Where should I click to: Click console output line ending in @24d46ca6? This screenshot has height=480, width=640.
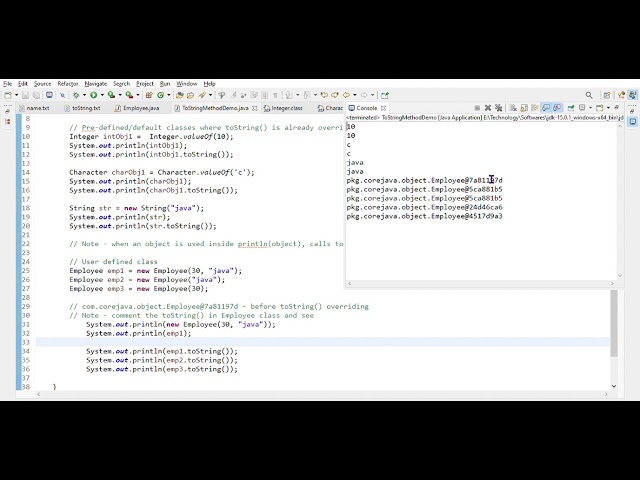point(424,207)
